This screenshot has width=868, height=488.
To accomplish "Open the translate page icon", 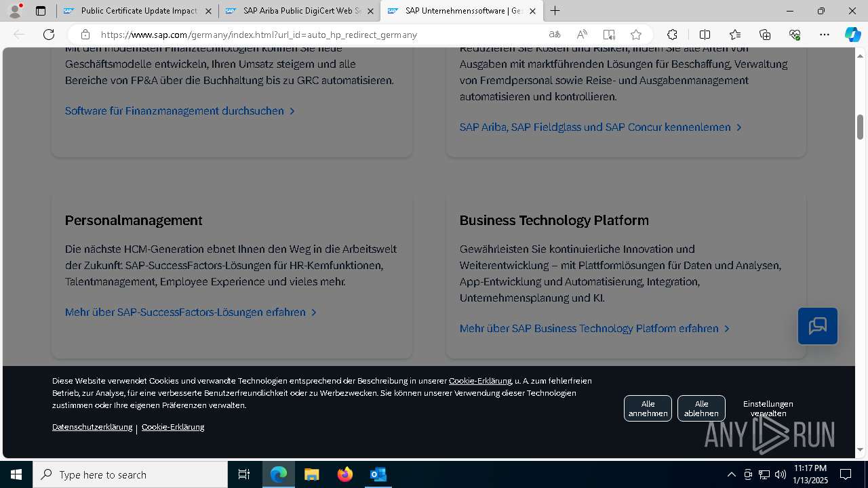I will point(555,35).
